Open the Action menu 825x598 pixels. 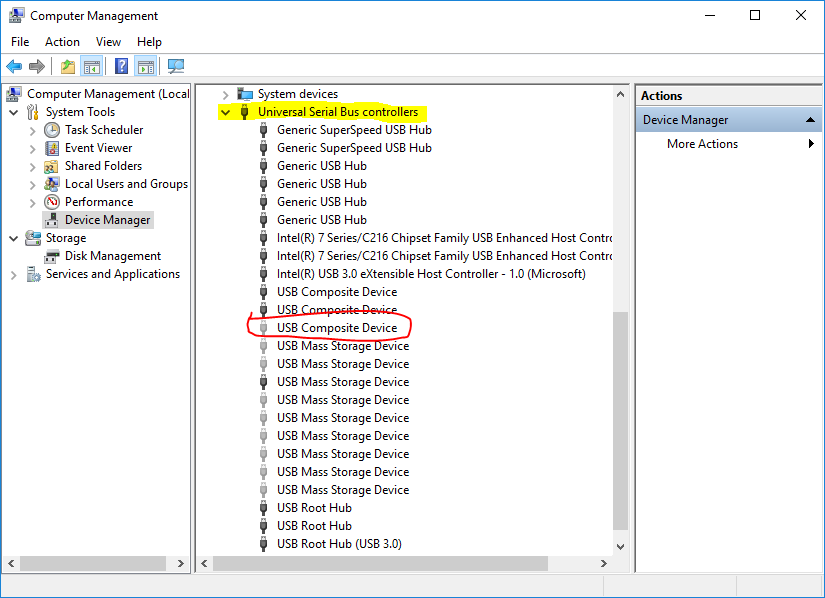point(62,42)
